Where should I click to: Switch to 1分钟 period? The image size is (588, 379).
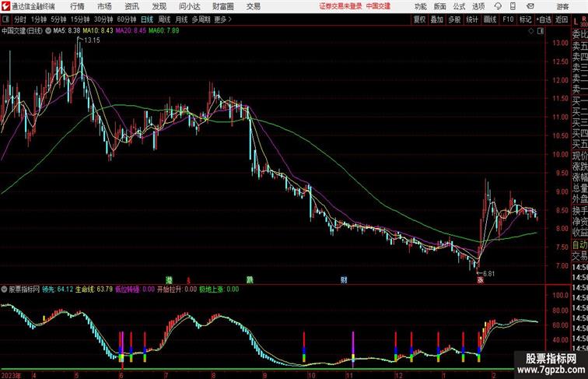pyautogui.click(x=39, y=19)
